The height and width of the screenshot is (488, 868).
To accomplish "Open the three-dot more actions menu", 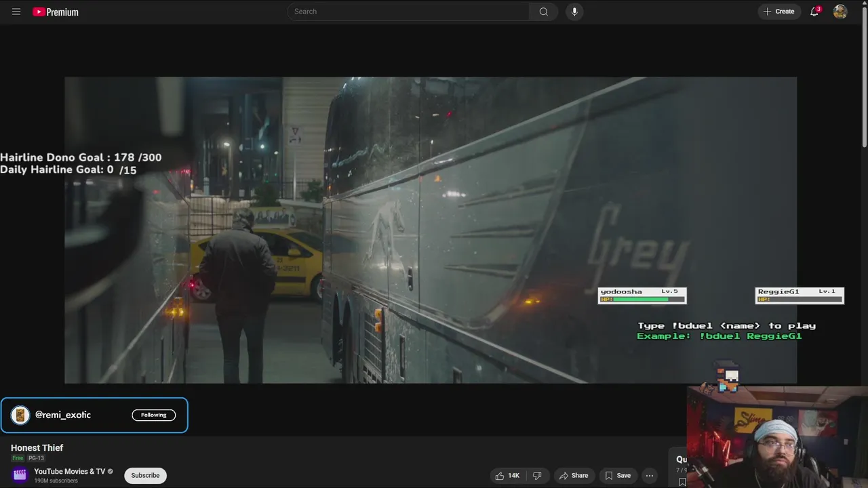I will (650, 475).
